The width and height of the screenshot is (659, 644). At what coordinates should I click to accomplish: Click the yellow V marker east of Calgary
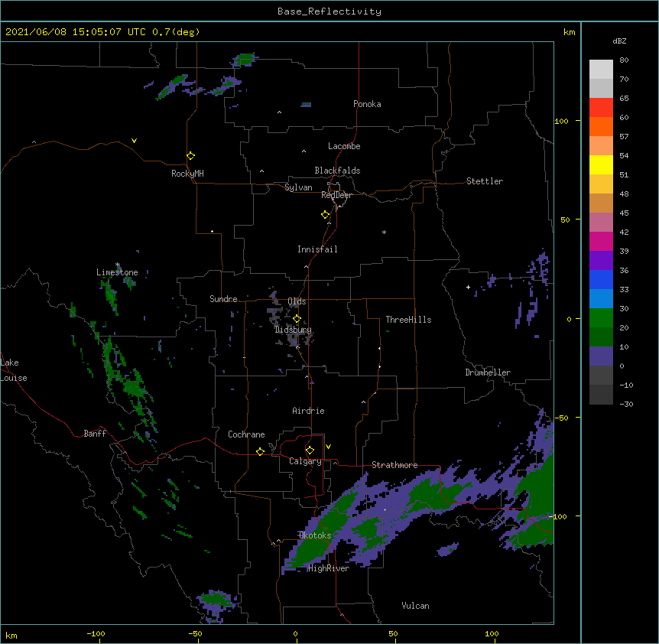[x=328, y=447]
